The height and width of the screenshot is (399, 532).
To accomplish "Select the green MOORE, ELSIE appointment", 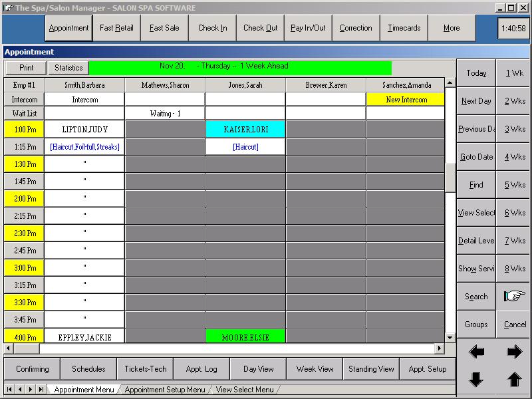I will coord(245,336).
